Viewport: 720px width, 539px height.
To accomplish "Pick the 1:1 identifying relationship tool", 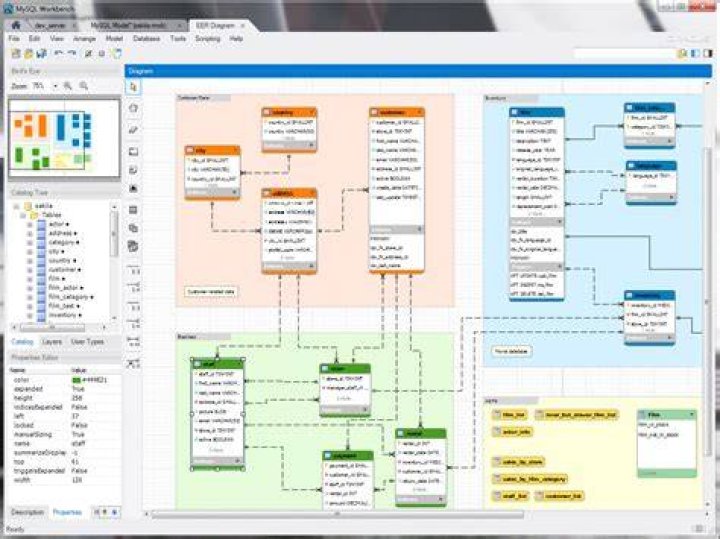I will pyautogui.click(x=133, y=306).
